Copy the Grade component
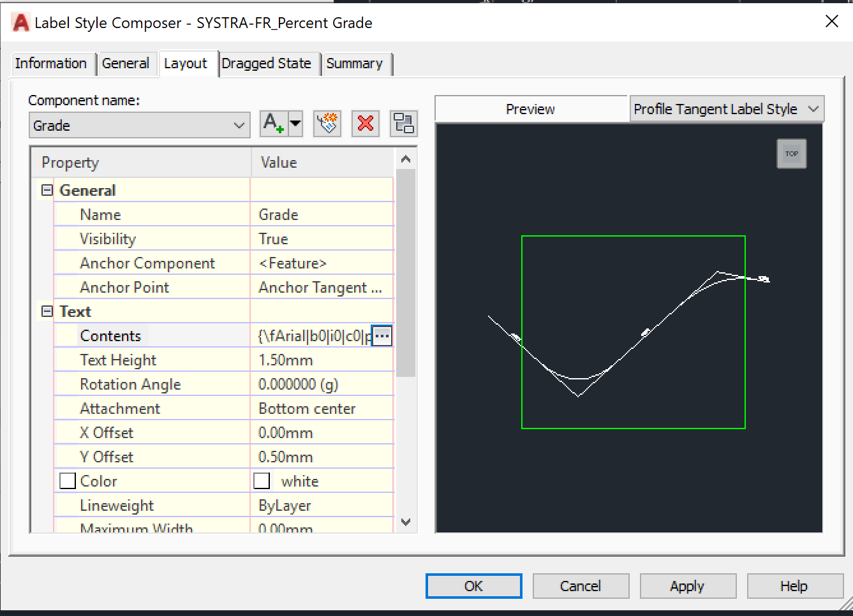This screenshot has width=853, height=616. (327, 124)
